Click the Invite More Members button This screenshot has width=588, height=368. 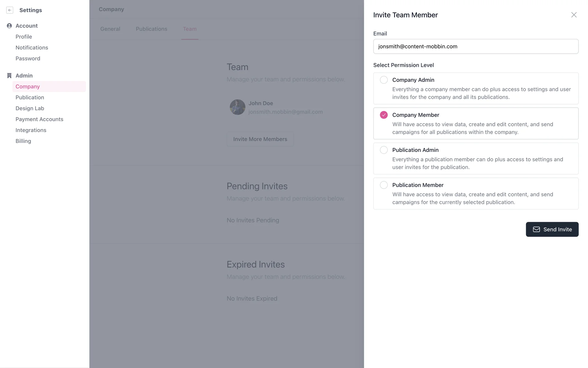(260, 139)
